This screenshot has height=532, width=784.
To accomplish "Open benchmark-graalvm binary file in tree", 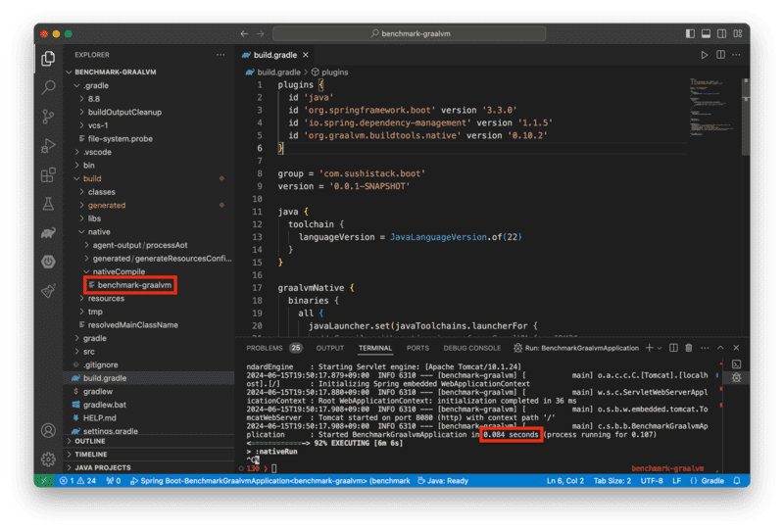I will pos(134,285).
